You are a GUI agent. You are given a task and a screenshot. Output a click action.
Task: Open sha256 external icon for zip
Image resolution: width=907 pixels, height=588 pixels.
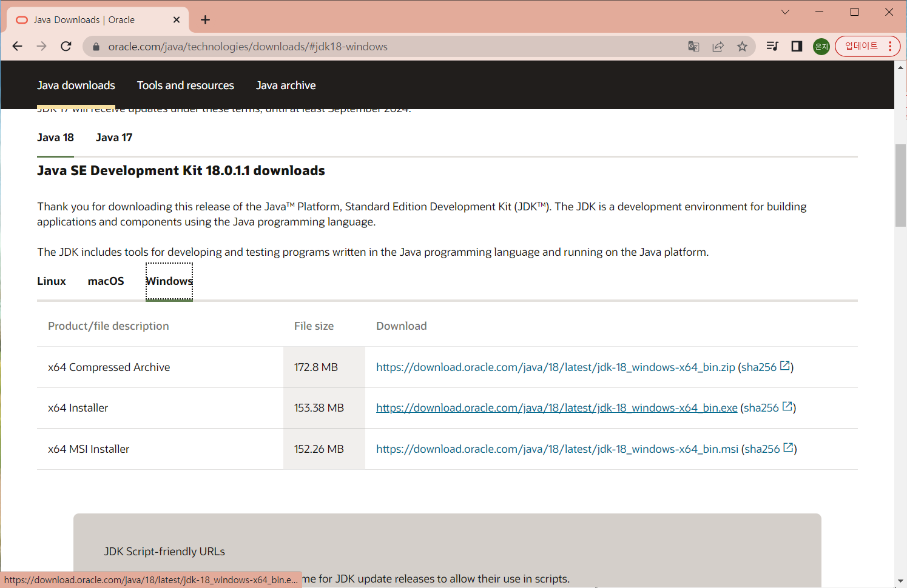785,366
